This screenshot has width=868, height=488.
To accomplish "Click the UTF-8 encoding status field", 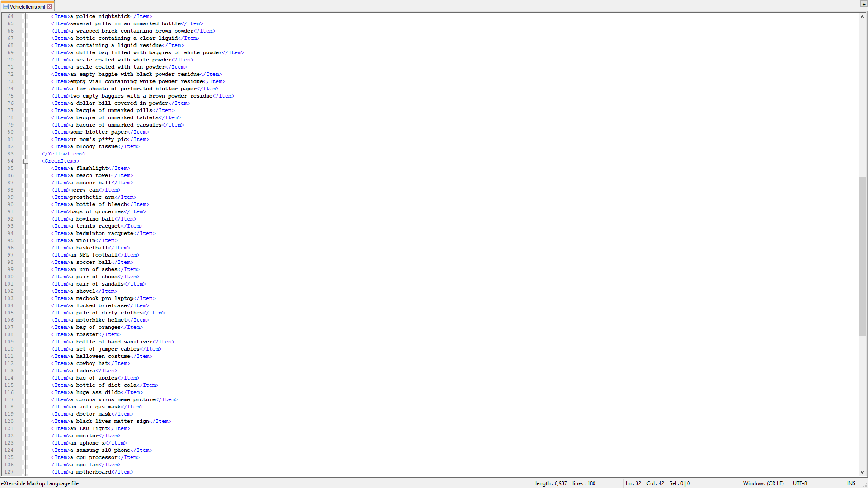I will click(800, 483).
